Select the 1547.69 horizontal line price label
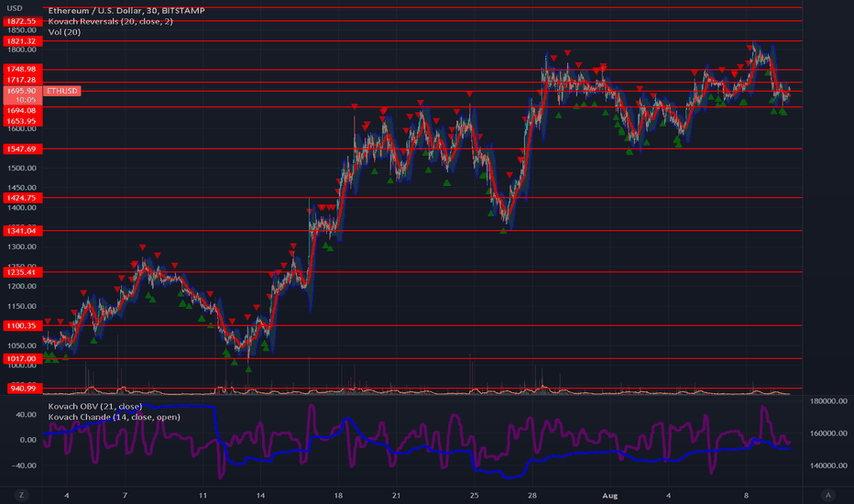The width and height of the screenshot is (854, 504). (x=22, y=148)
